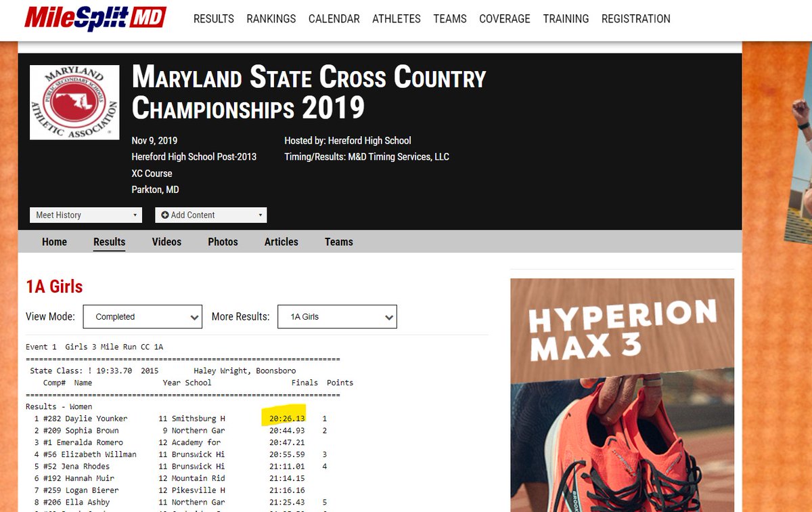Viewport: 812px width, 512px height.
Task: Switch to the Teams meet tab
Action: 339,242
